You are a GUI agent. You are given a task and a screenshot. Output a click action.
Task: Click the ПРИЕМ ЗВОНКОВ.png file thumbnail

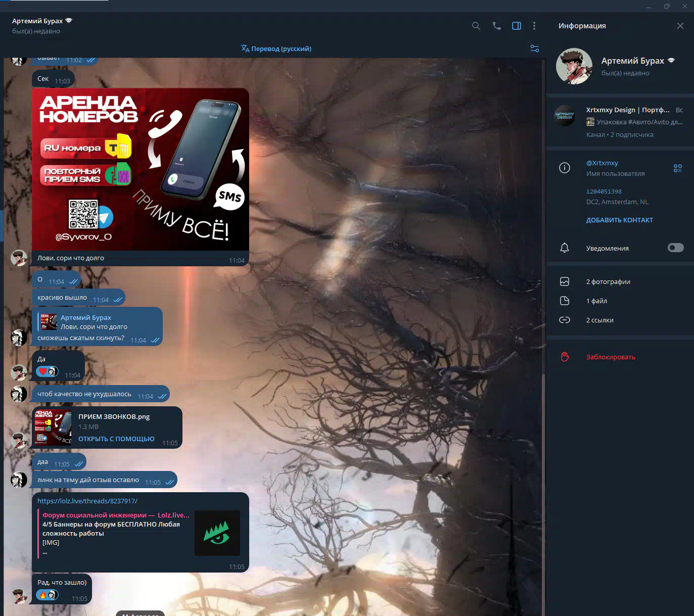[53, 427]
